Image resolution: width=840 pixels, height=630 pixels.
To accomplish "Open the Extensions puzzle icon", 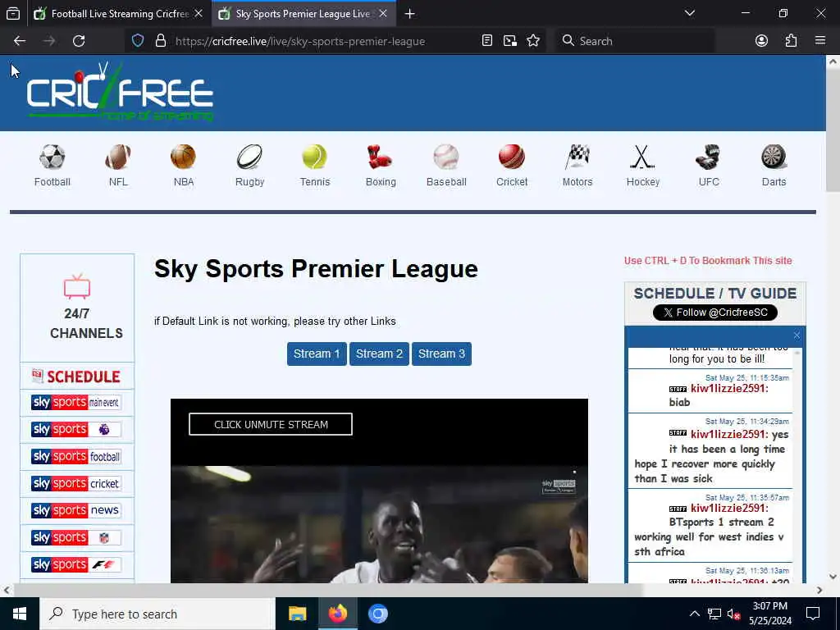I will [x=791, y=41].
